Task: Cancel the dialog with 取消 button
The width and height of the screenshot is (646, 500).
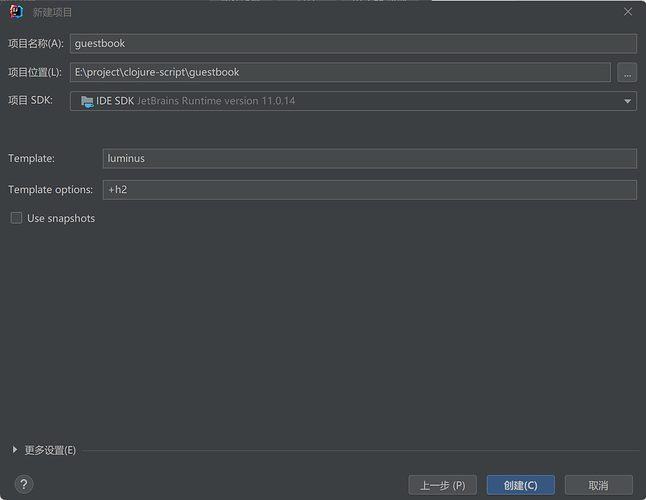Action: coord(598,485)
